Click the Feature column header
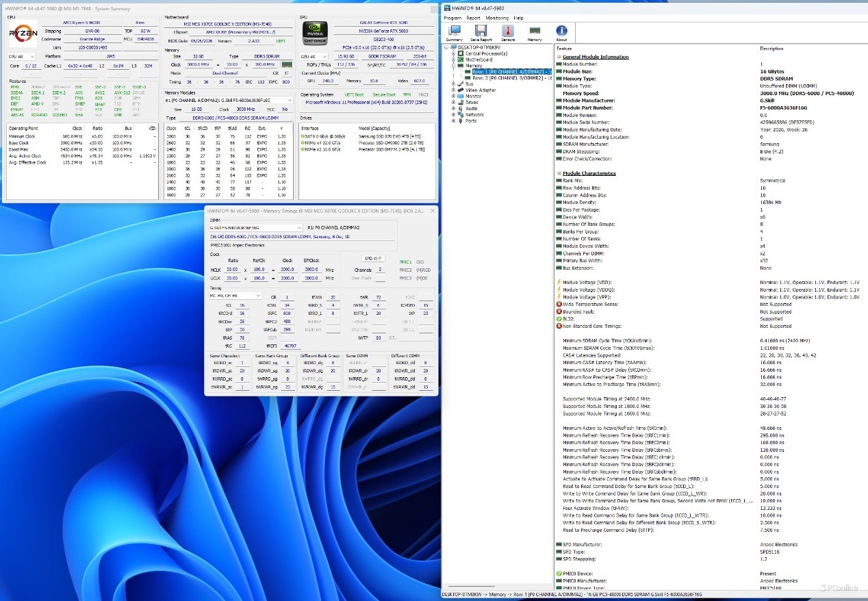868x601 pixels. (565, 49)
